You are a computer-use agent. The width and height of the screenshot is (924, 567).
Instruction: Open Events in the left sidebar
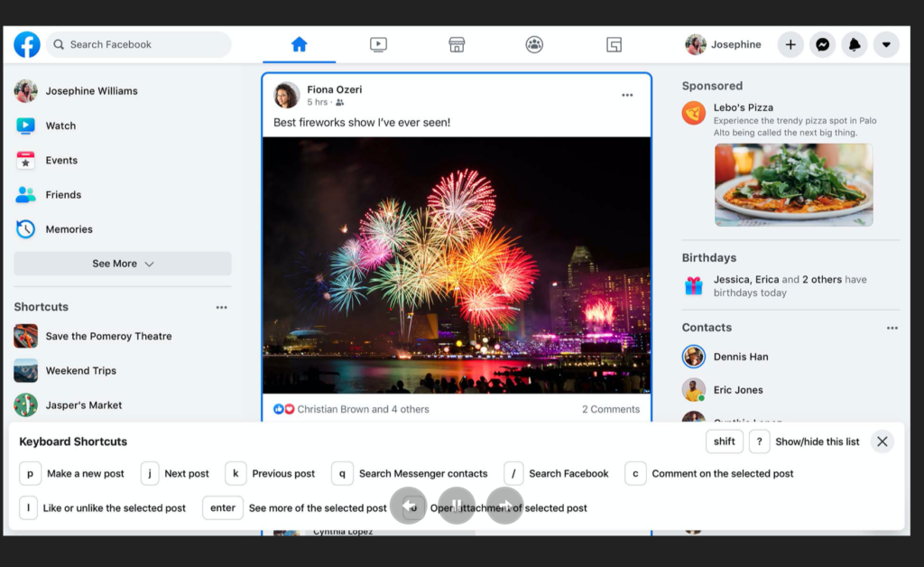61,161
